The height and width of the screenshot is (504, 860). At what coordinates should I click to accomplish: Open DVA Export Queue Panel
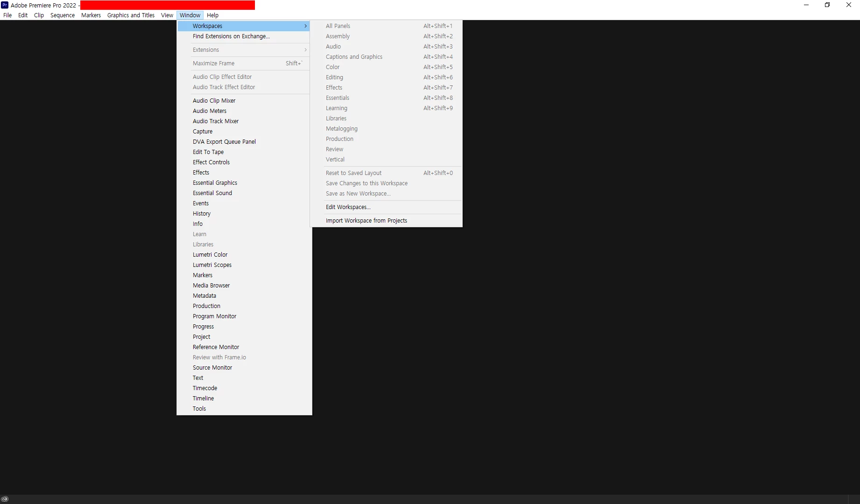click(x=244, y=142)
